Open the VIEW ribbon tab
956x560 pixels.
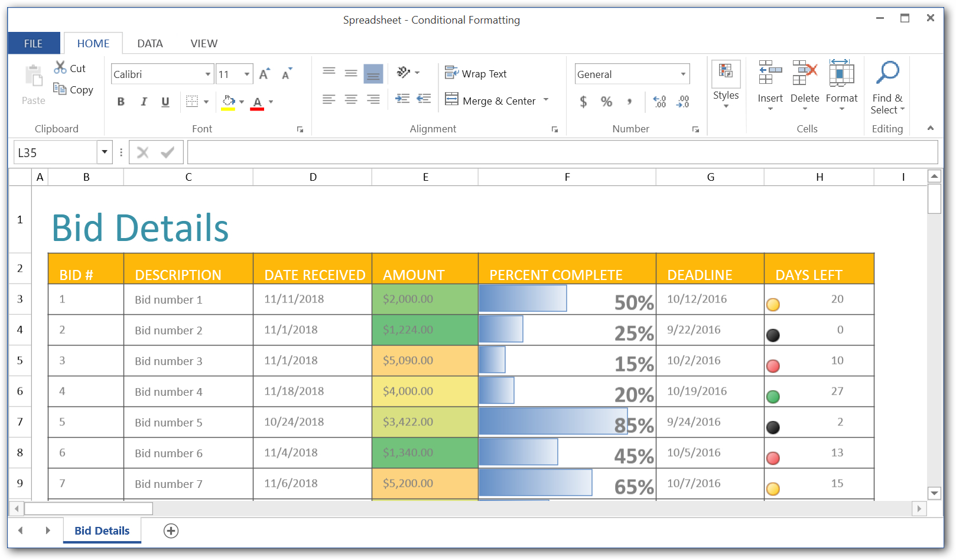coord(204,44)
